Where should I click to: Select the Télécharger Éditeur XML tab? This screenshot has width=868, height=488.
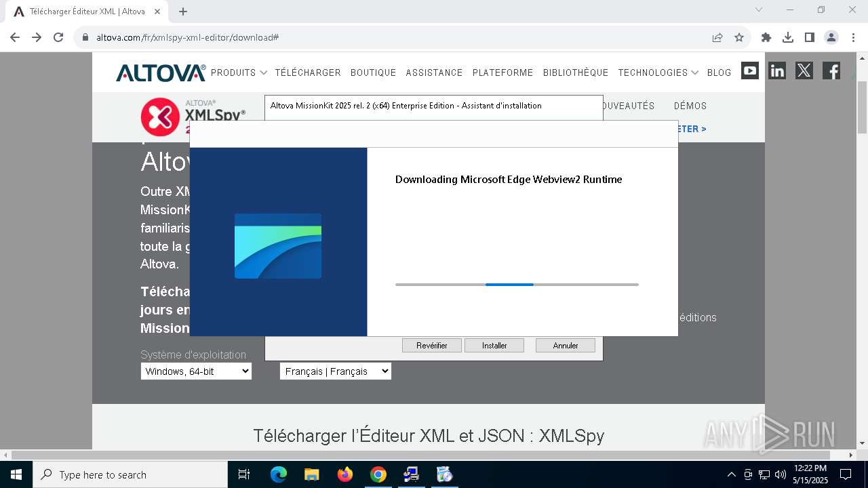[87, 12]
